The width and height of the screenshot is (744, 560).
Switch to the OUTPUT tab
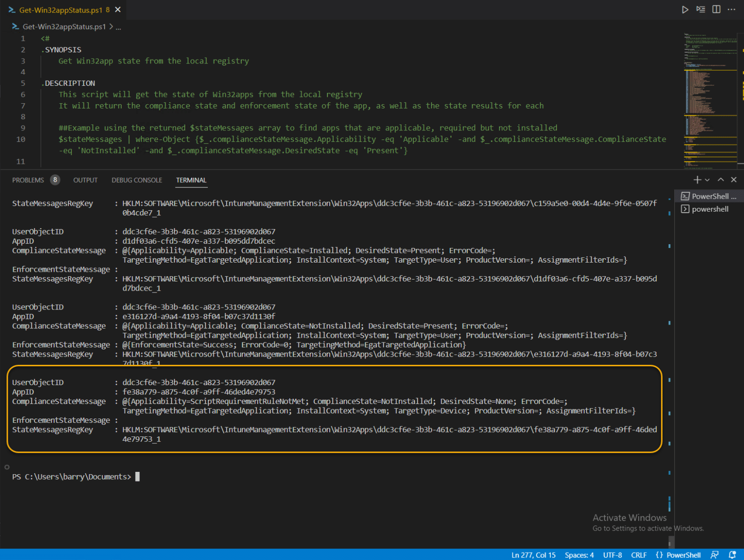click(x=85, y=180)
